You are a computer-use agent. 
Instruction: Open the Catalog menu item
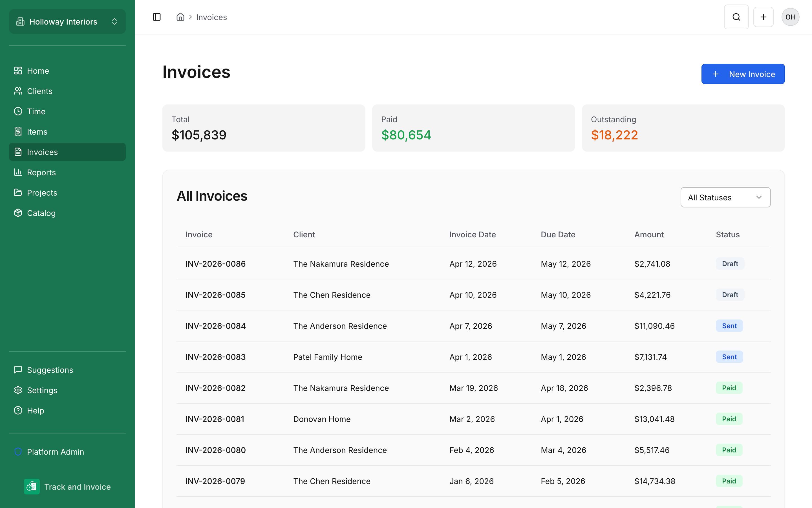(67, 213)
